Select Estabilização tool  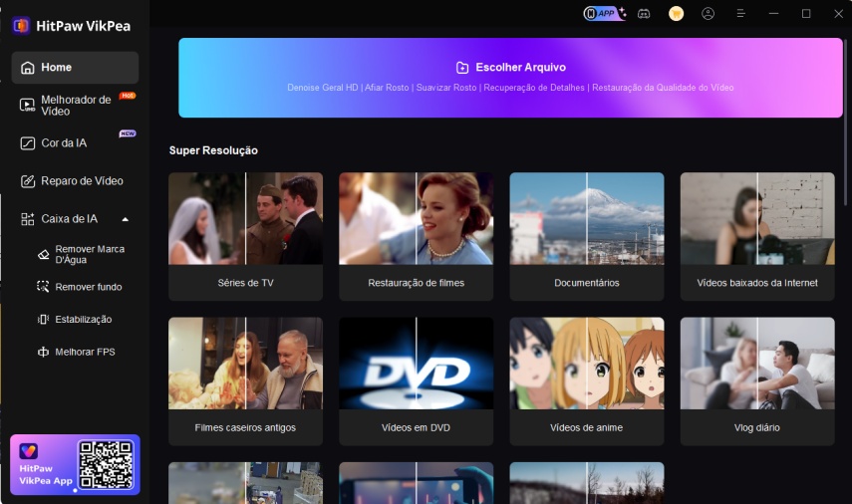pyautogui.click(x=82, y=320)
